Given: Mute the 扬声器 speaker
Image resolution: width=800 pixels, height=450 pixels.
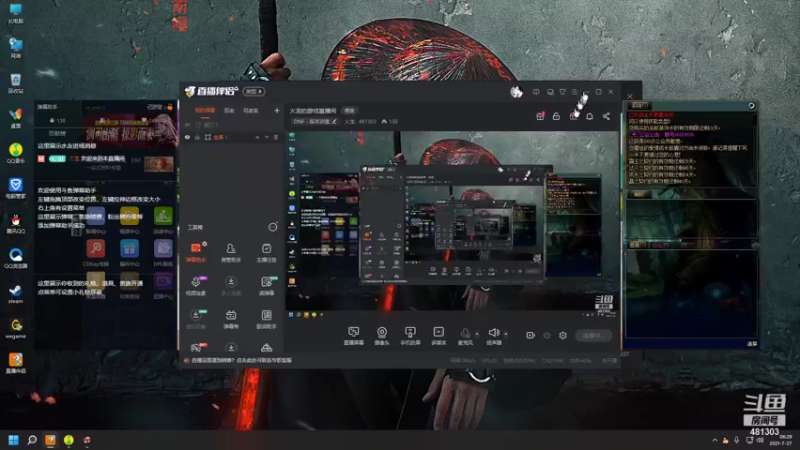Looking at the screenshot, I should tap(493, 334).
